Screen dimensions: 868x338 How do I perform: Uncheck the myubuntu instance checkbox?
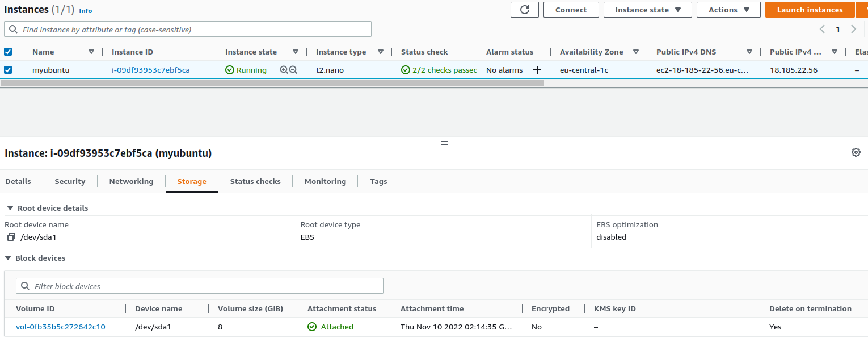pyautogui.click(x=8, y=70)
